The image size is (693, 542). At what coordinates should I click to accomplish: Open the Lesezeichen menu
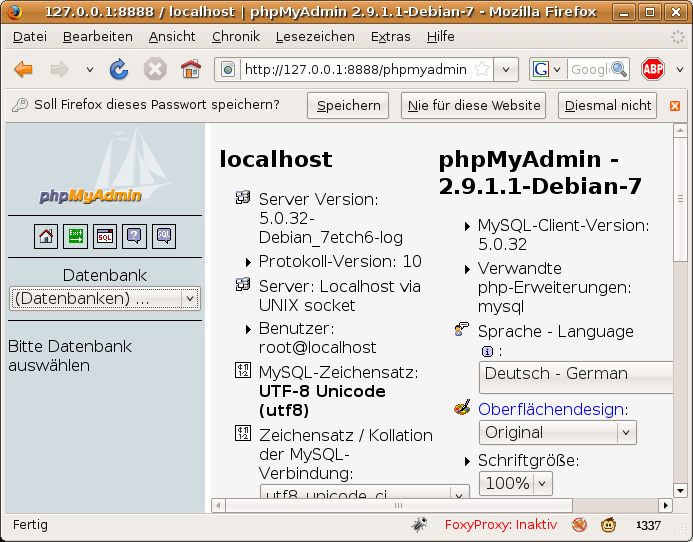click(x=315, y=37)
